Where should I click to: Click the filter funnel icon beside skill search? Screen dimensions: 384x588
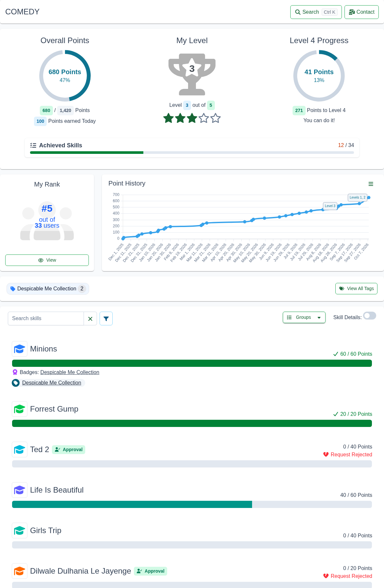(x=106, y=318)
